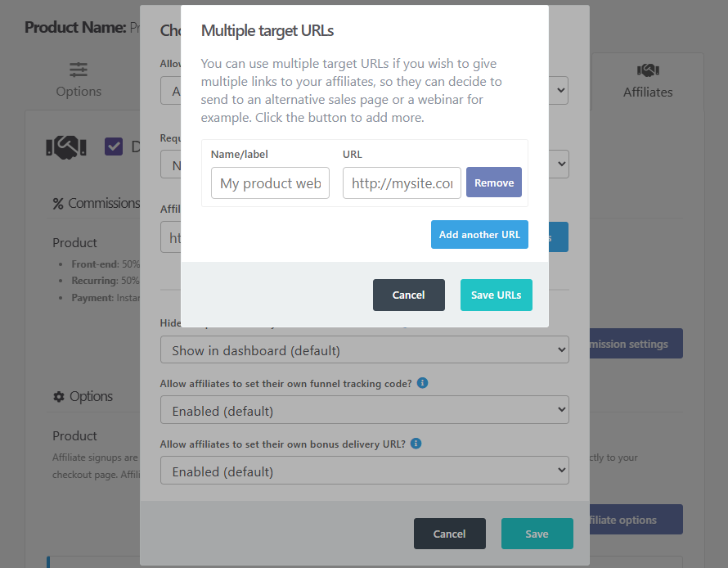Click the gear icon beside Options heading
Viewport: 728px width, 568px height.
[x=58, y=396]
